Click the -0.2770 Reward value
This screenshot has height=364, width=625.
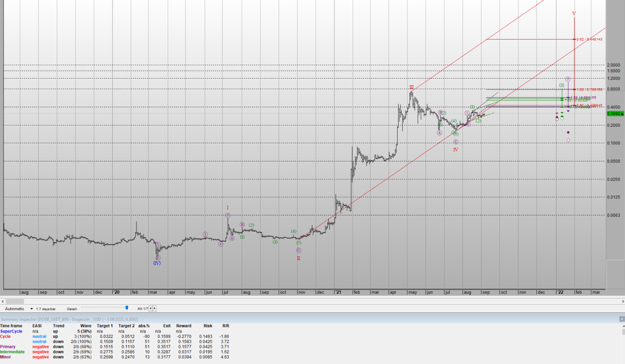(x=184, y=336)
